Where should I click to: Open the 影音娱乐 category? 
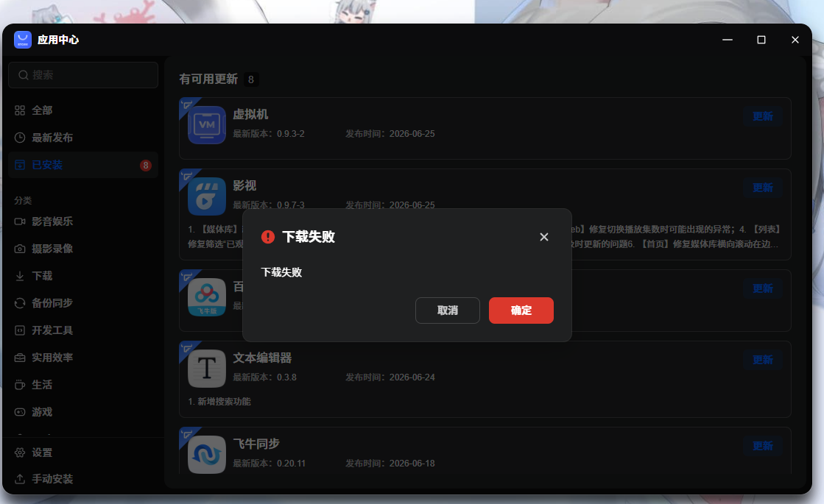[x=83, y=221]
